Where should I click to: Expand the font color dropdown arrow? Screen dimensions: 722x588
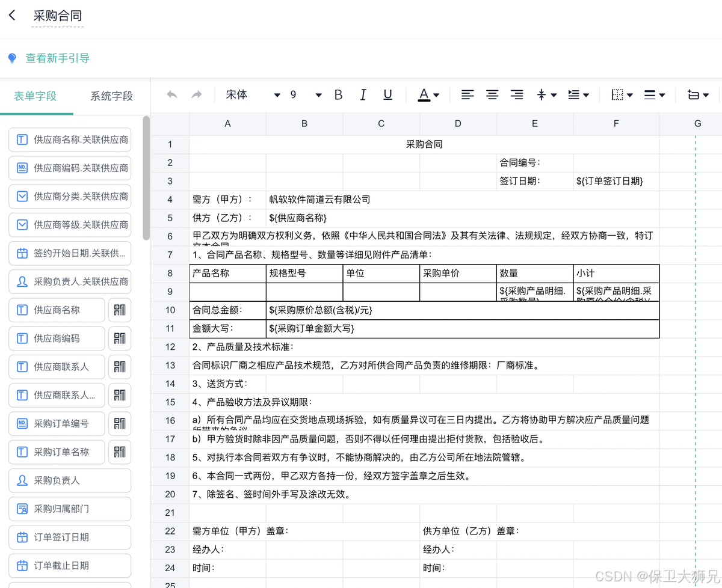click(x=436, y=95)
